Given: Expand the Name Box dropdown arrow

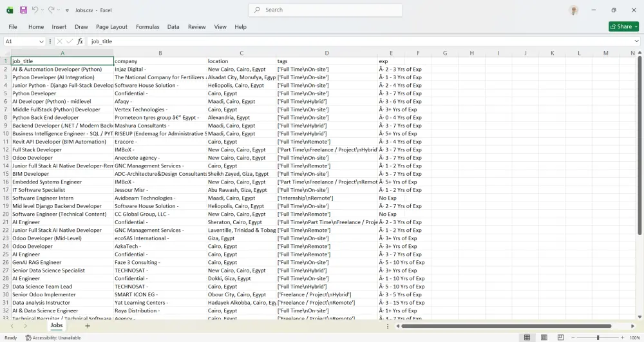Looking at the screenshot, I should (x=41, y=41).
